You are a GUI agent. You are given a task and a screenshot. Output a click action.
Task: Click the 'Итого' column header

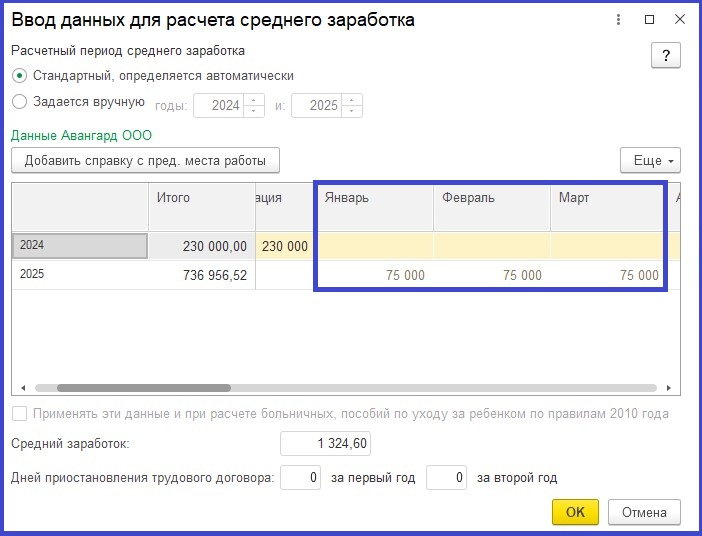tap(200, 198)
